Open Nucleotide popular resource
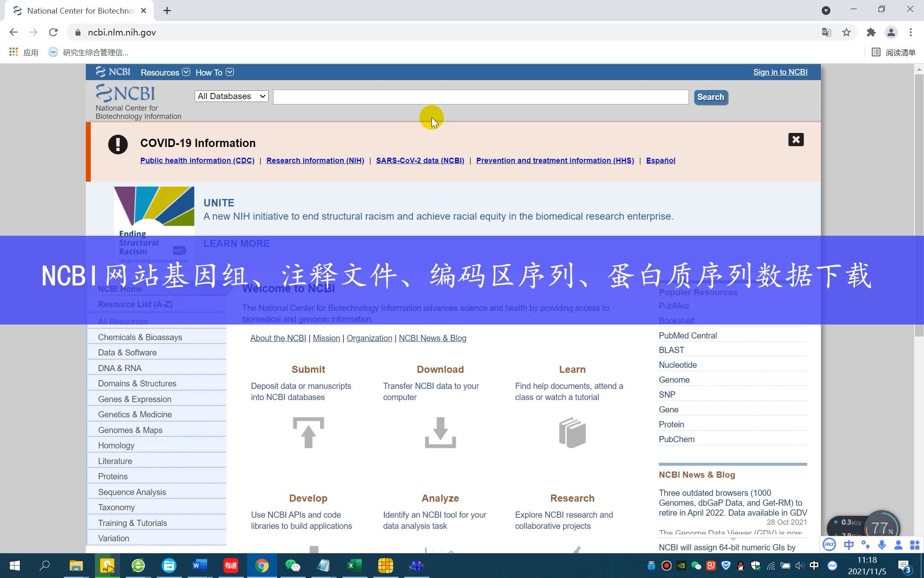Image resolution: width=924 pixels, height=578 pixels. (678, 365)
